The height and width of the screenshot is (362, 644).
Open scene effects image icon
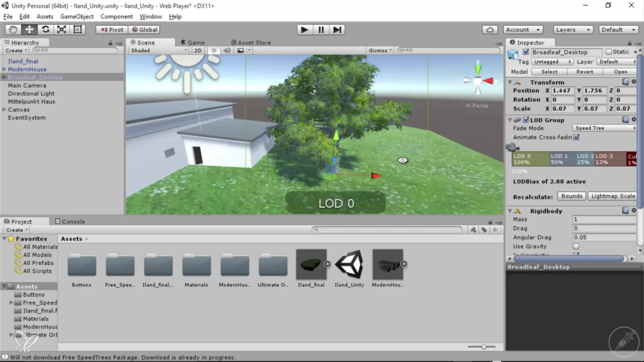click(x=240, y=50)
